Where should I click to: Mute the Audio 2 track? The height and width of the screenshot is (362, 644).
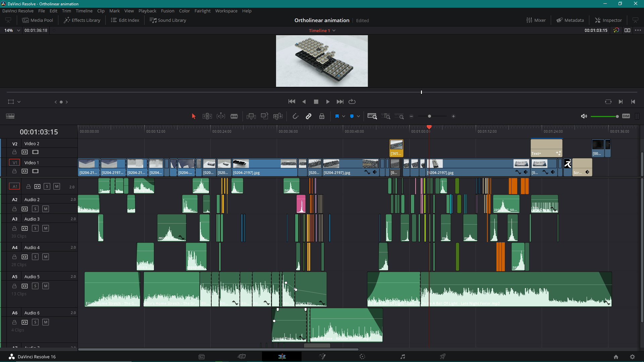pos(46,208)
